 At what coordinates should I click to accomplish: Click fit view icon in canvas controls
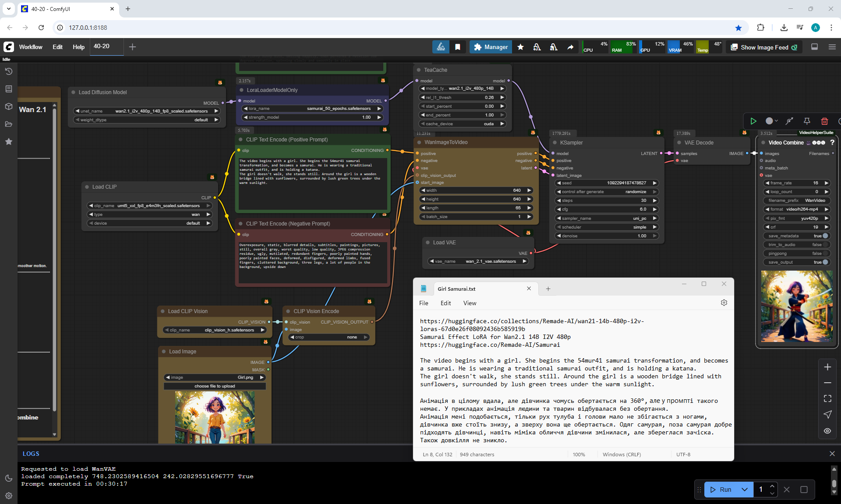(827, 398)
